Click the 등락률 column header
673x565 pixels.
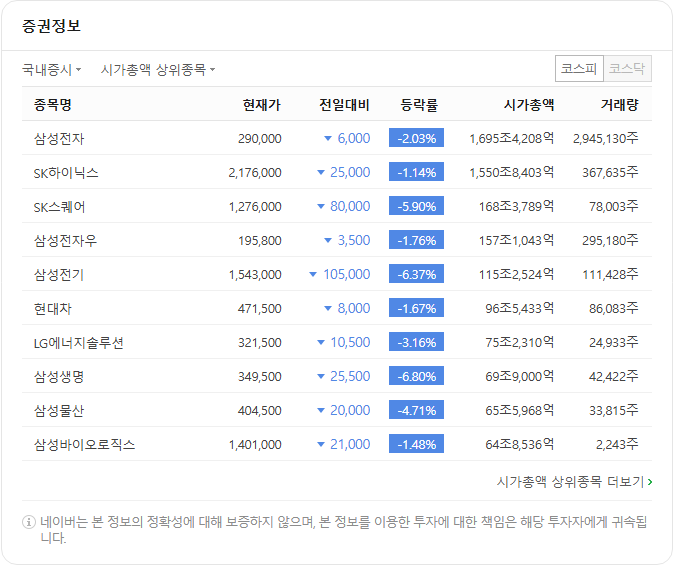point(419,105)
